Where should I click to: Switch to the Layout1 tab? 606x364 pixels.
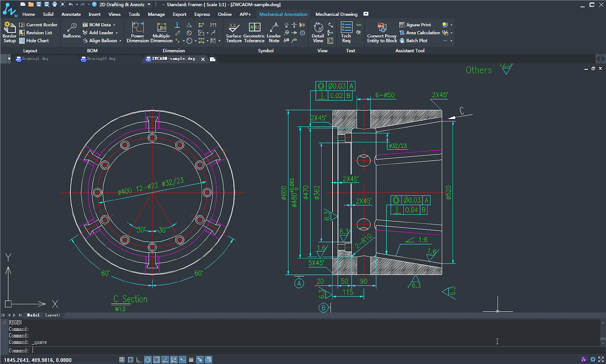click(x=52, y=315)
